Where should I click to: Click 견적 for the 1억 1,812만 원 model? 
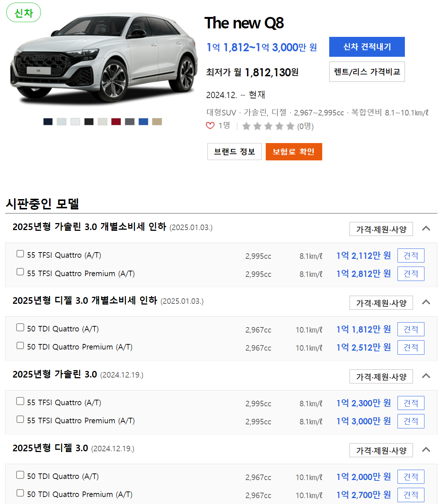(x=411, y=329)
